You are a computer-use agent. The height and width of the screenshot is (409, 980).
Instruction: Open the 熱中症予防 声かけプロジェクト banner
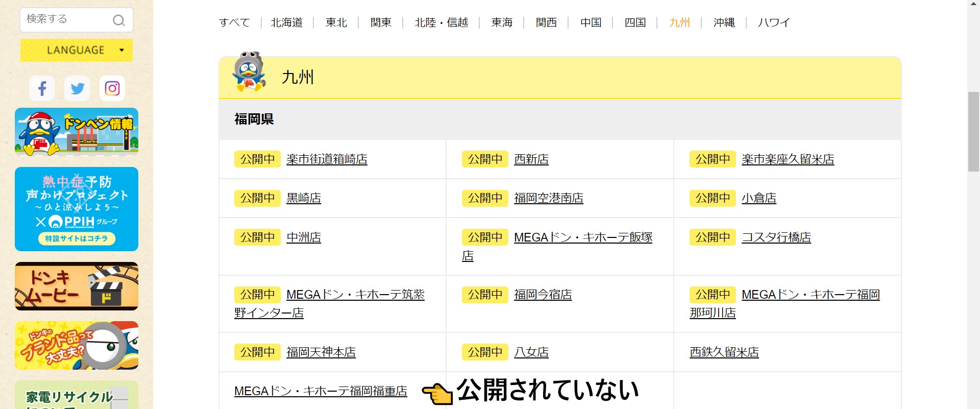click(77, 209)
